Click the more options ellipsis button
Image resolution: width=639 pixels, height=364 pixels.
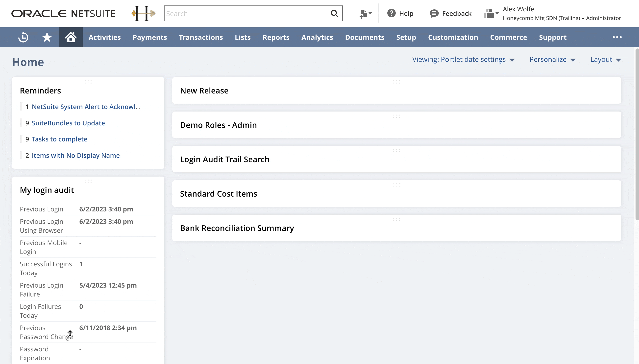(617, 37)
